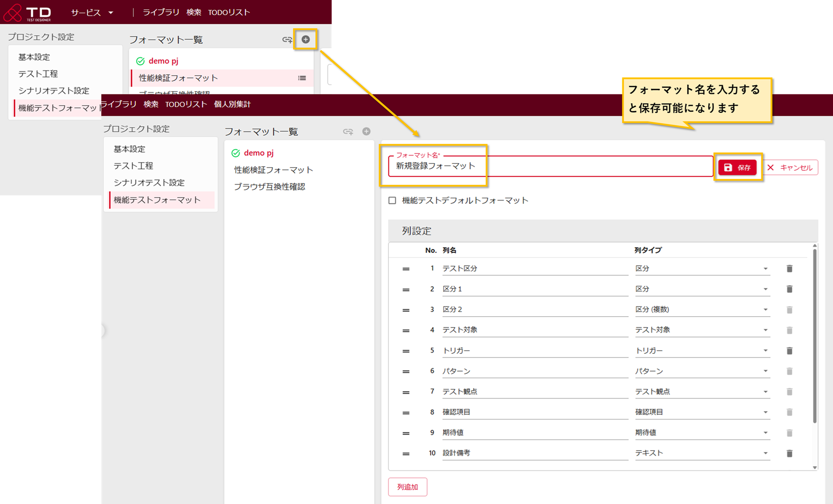Delete the 設計備考 column via its trash icon
Image resolution: width=833 pixels, height=504 pixels.
pos(789,453)
